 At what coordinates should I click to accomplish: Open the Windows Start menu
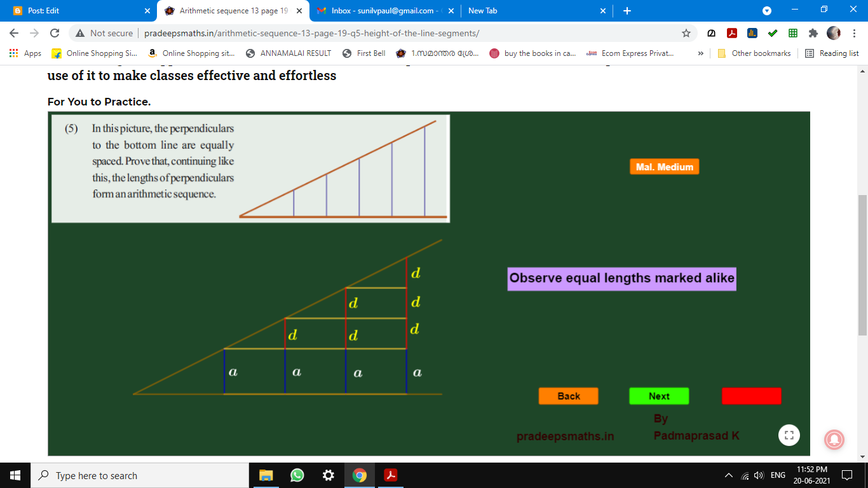coord(15,475)
